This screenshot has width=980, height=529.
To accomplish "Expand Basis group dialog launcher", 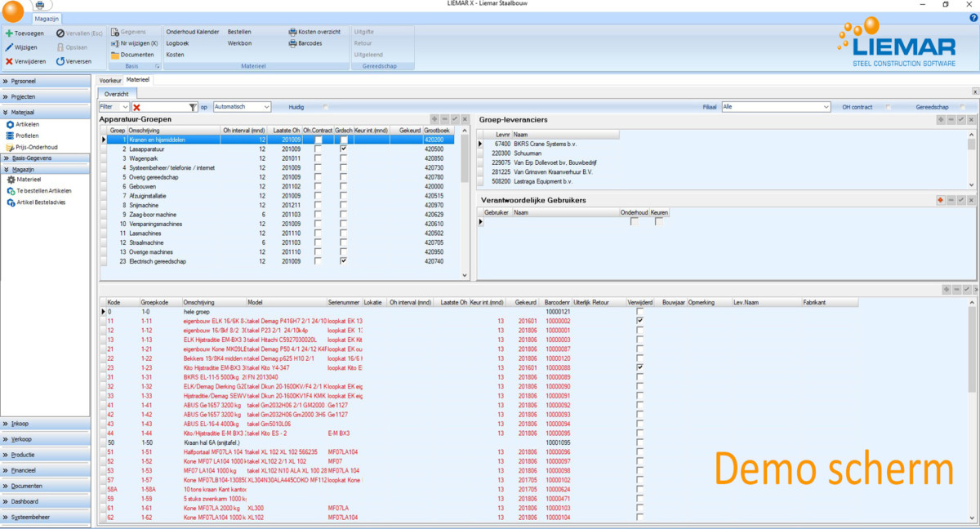I will pos(157,65).
